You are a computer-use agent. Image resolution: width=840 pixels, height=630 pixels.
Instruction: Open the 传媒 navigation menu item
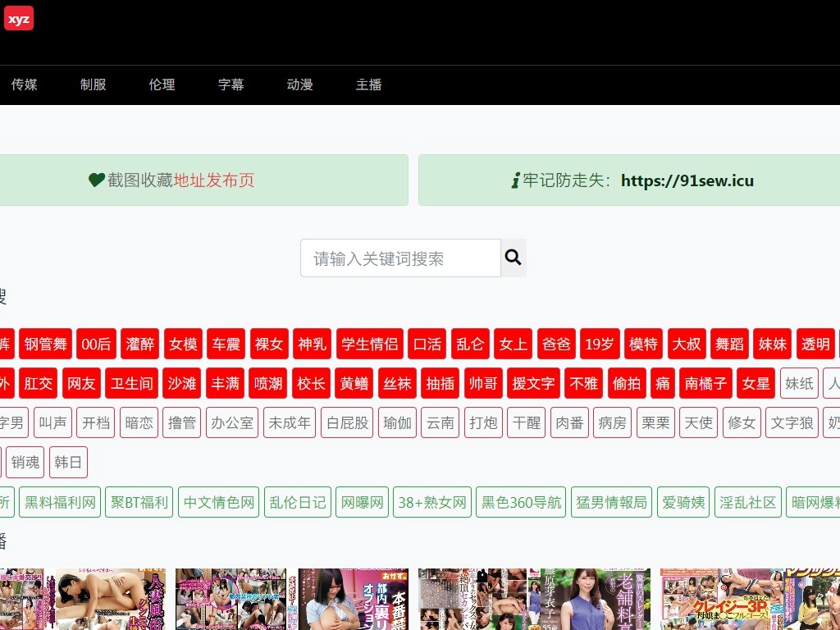pyautogui.click(x=24, y=84)
